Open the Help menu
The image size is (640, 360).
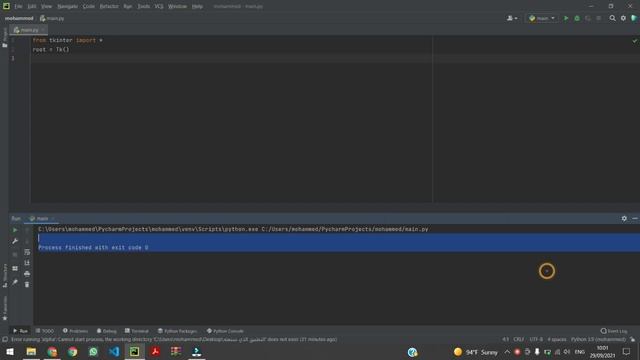198,7
